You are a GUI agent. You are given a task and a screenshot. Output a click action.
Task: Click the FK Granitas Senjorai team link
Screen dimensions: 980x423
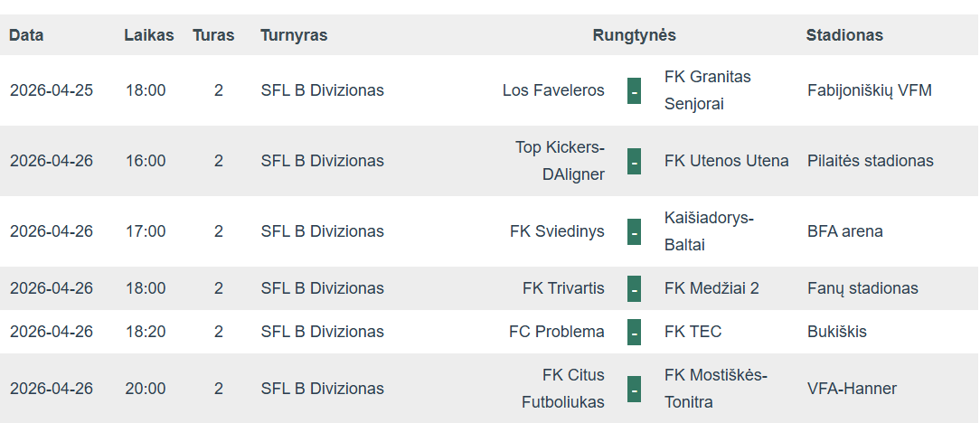pos(707,90)
